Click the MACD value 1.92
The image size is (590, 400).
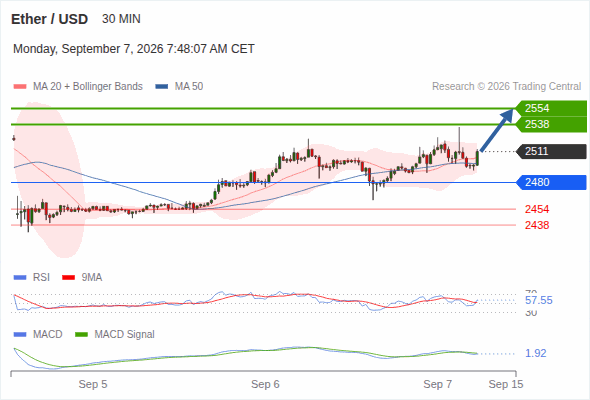coord(535,353)
